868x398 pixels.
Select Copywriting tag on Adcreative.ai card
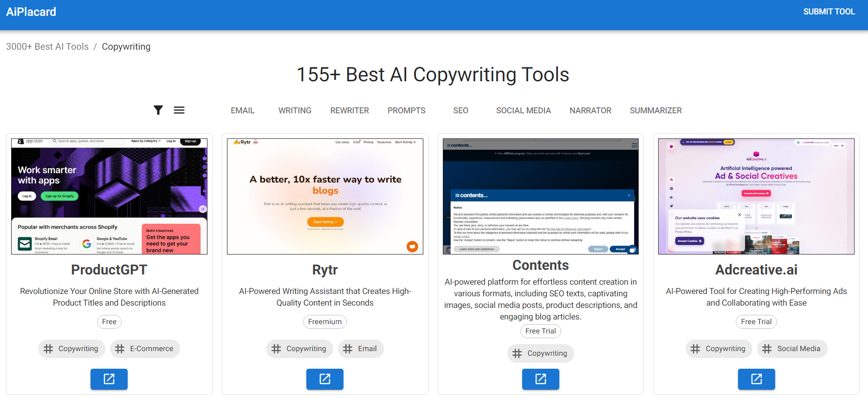(x=719, y=349)
